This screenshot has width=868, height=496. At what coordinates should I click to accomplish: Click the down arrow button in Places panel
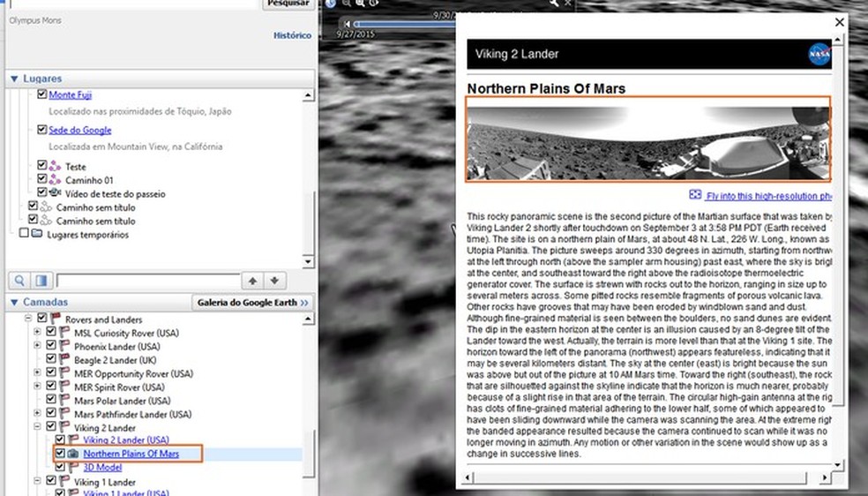pos(274,281)
